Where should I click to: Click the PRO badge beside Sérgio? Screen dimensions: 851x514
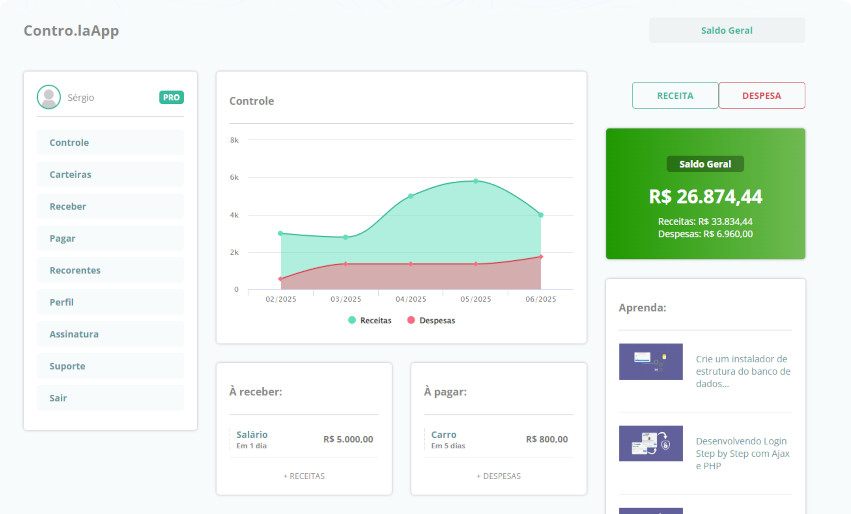tap(172, 97)
